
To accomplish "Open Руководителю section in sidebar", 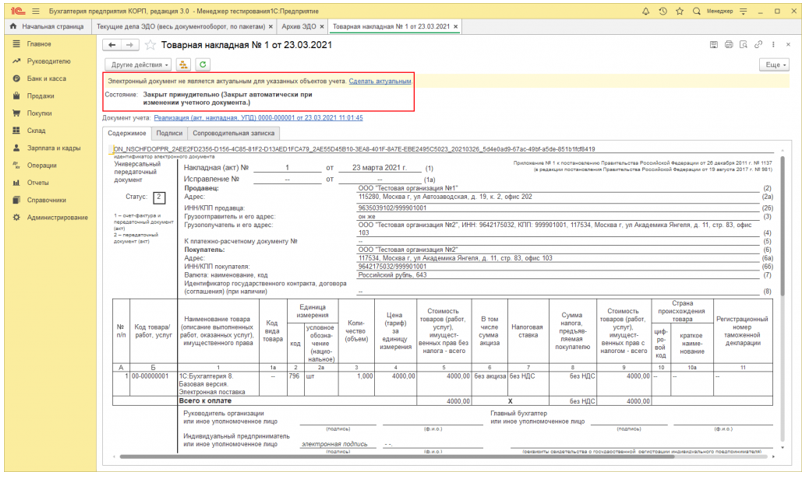I will tap(50, 61).
